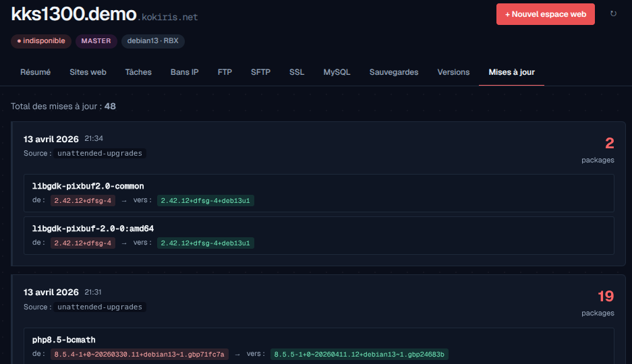Open the Résumé tab
The width and height of the screenshot is (632, 364).
[36, 72]
